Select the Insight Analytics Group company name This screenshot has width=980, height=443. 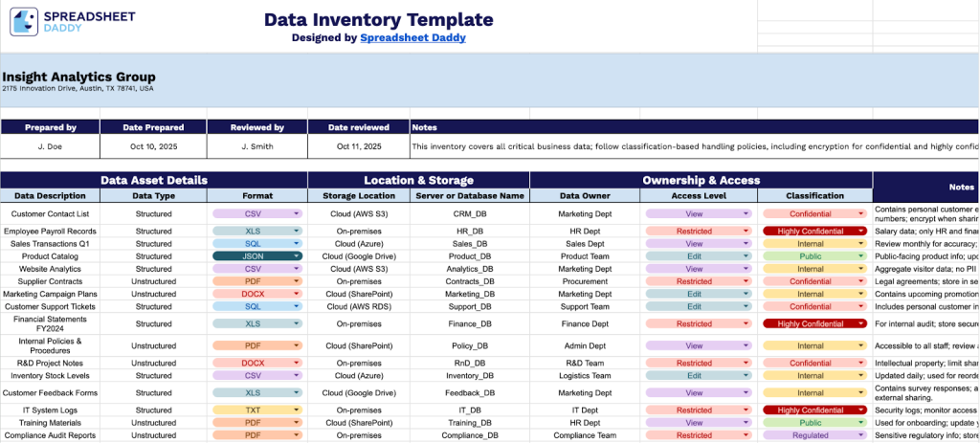tap(78, 78)
